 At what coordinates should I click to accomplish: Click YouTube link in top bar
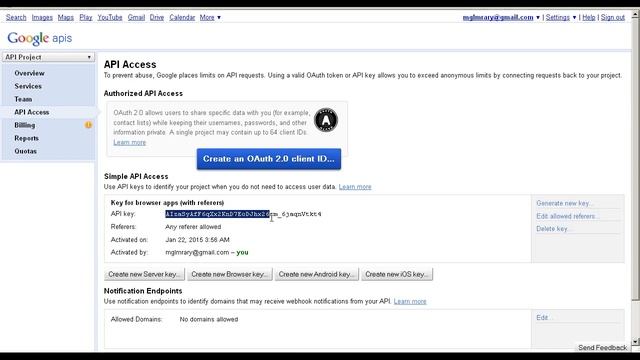pyautogui.click(x=110, y=18)
